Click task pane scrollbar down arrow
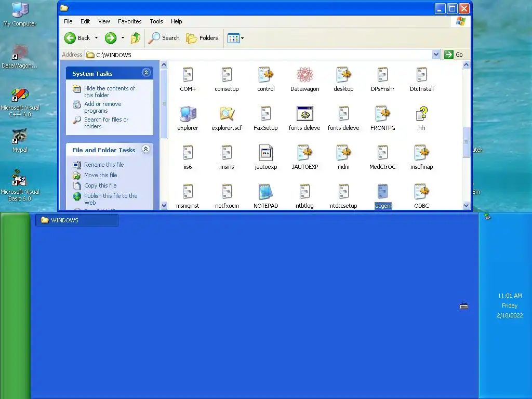The image size is (532, 399). click(164, 205)
